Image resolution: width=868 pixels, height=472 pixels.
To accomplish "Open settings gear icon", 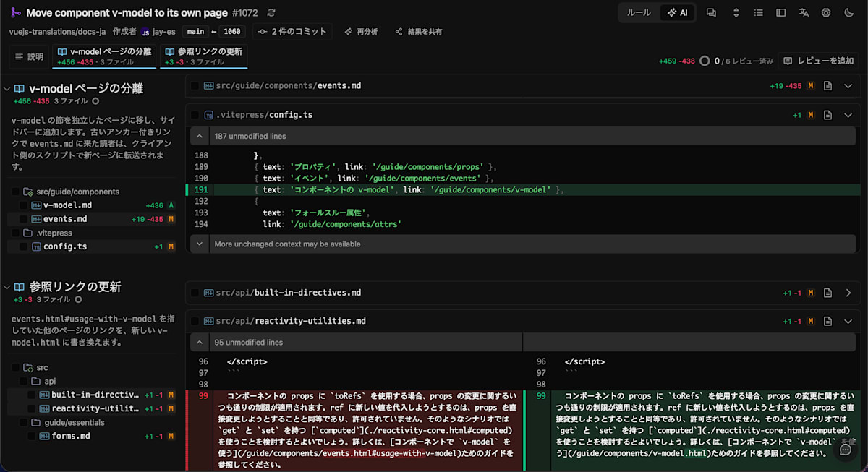I will coord(826,12).
